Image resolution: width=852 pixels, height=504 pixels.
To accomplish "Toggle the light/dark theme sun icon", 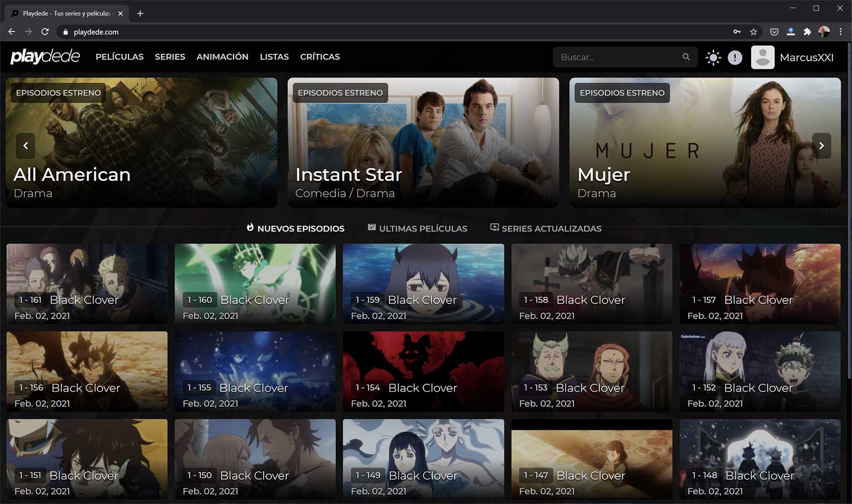I will (x=713, y=57).
